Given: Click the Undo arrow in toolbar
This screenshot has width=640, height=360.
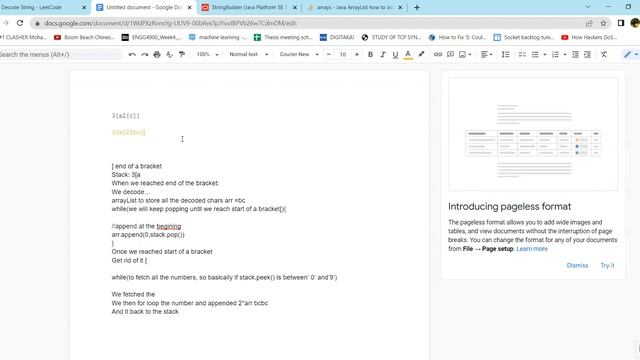Looking at the screenshot, I should tap(132, 54).
